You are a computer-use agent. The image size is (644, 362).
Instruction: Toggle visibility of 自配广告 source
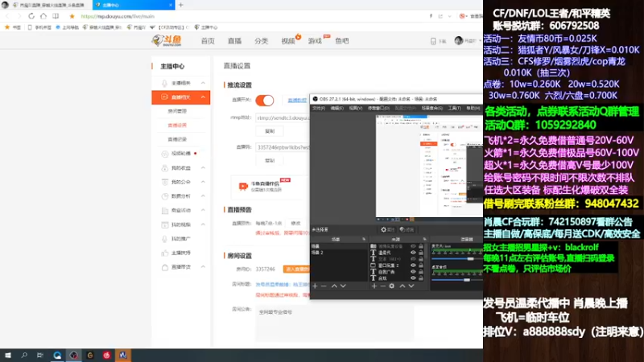coord(413,272)
